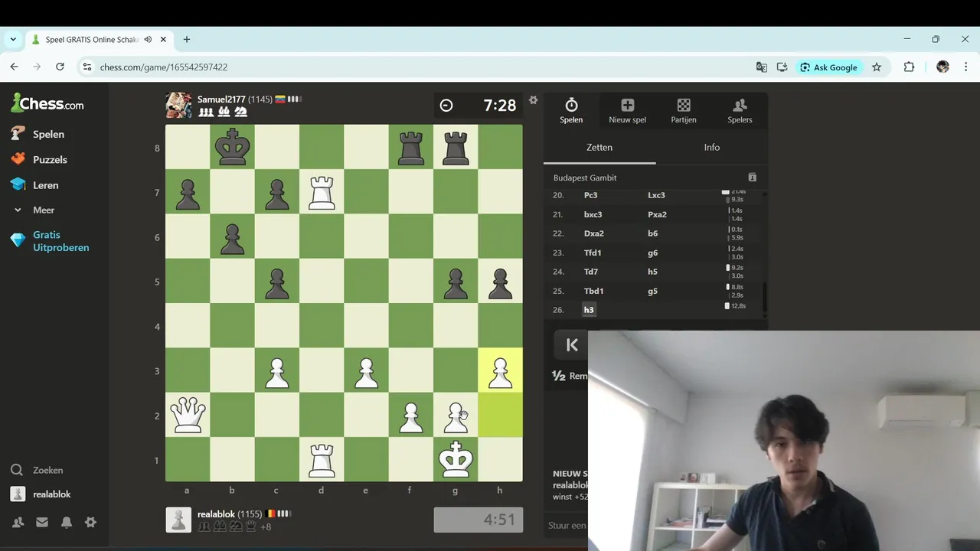980x551 pixels.
Task: Open the Budapest Gambit opening book icon
Action: click(x=752, y=178)
